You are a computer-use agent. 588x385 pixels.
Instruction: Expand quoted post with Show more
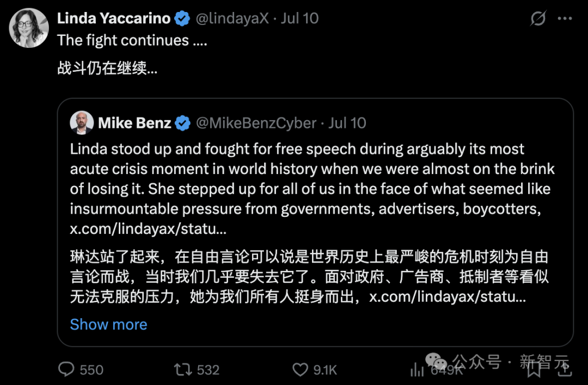108,324
